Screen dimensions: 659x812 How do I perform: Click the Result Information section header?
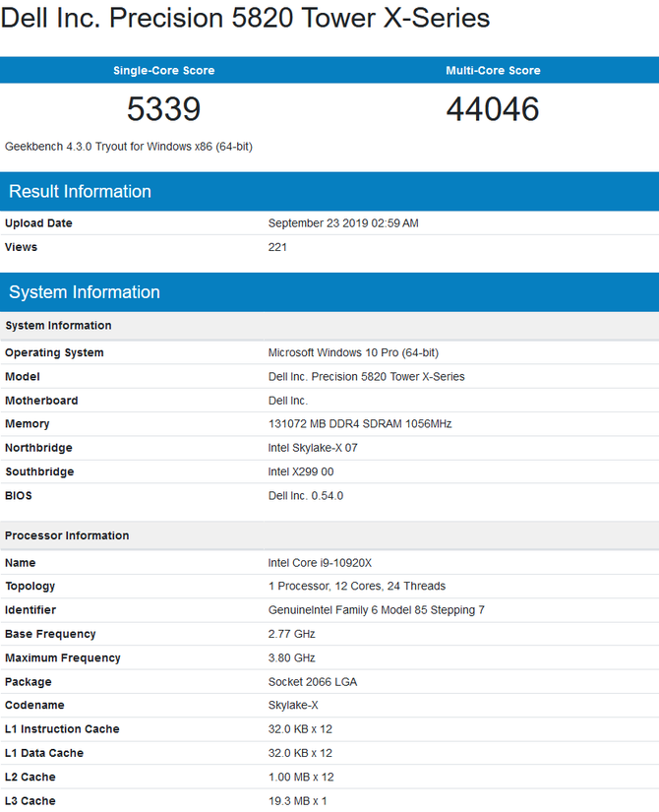[329, 191]
